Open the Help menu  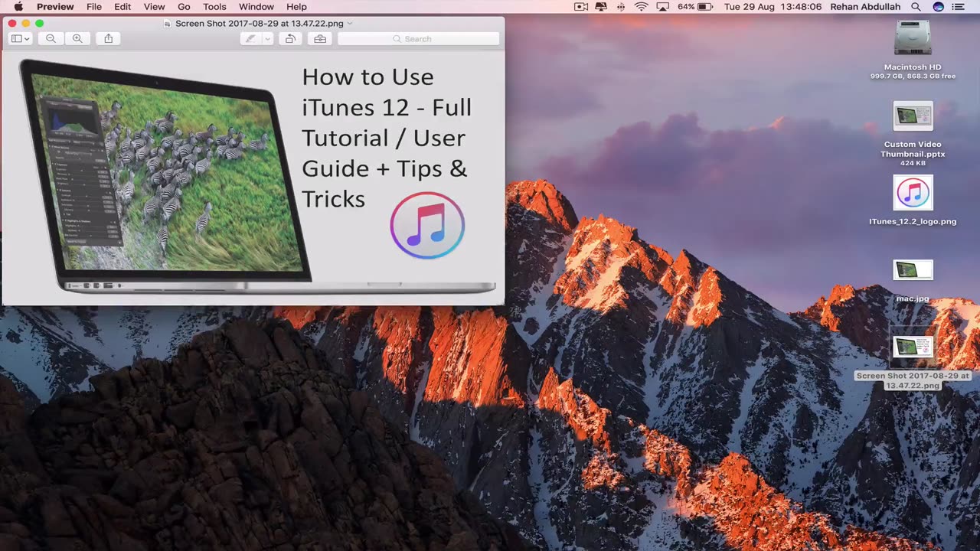[296, 7]
